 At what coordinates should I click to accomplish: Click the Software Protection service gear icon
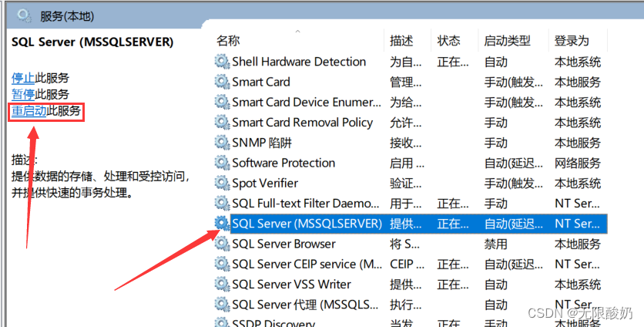(x=222, y=163)
